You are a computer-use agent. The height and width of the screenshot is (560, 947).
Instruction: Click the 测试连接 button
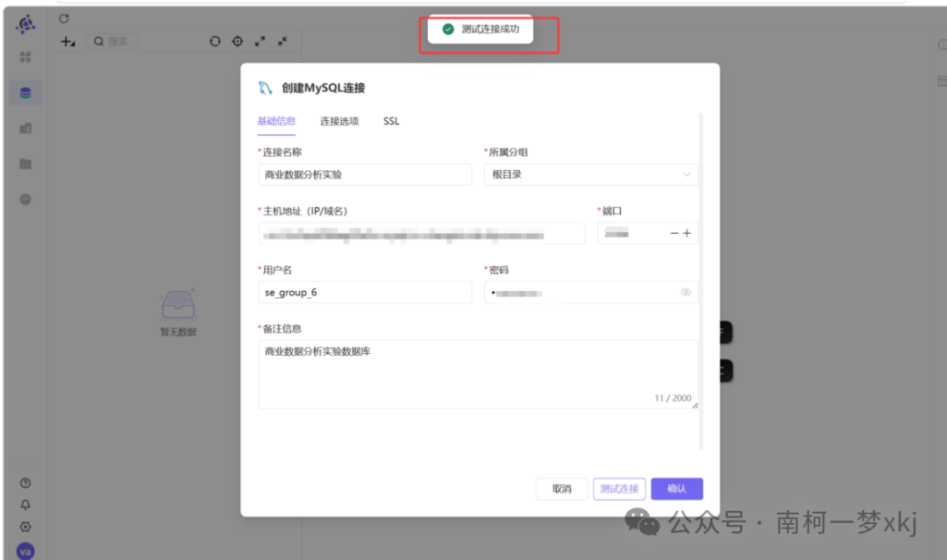click(619, 489)
